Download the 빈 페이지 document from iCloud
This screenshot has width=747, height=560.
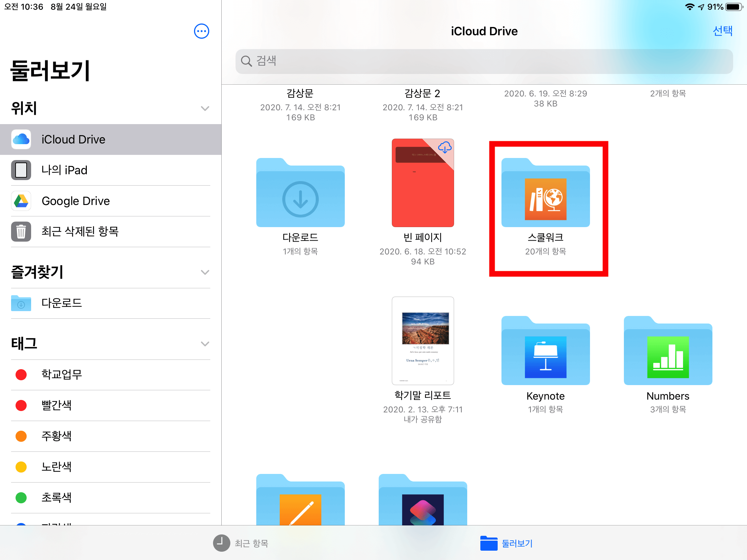pos(445,148)
